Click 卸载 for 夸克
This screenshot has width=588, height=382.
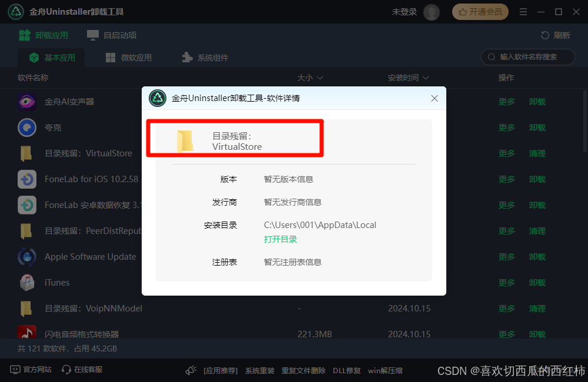tap(537, 128)
